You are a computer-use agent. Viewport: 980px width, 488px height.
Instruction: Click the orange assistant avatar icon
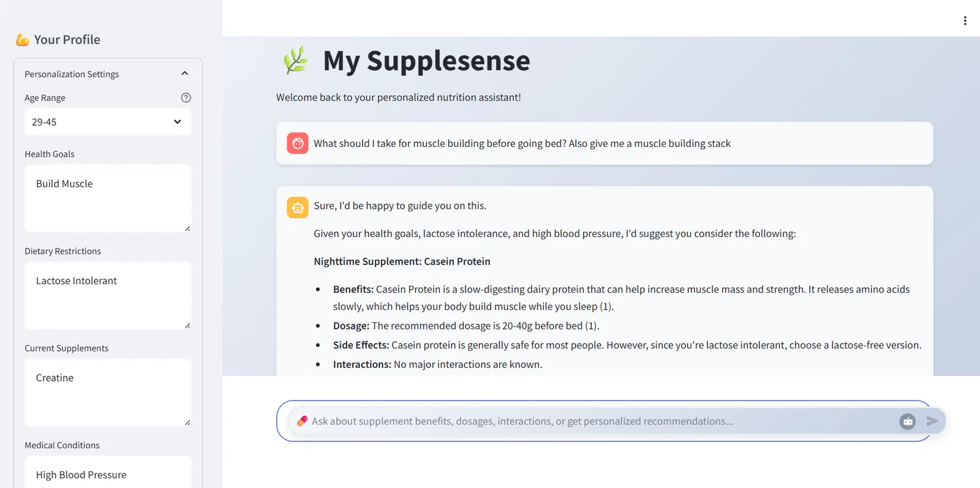[x=298, y=208]
